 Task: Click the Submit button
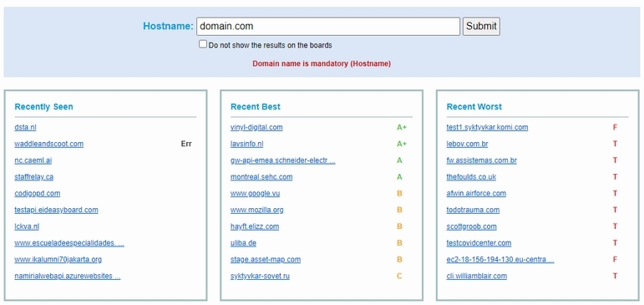coord(481,26)
